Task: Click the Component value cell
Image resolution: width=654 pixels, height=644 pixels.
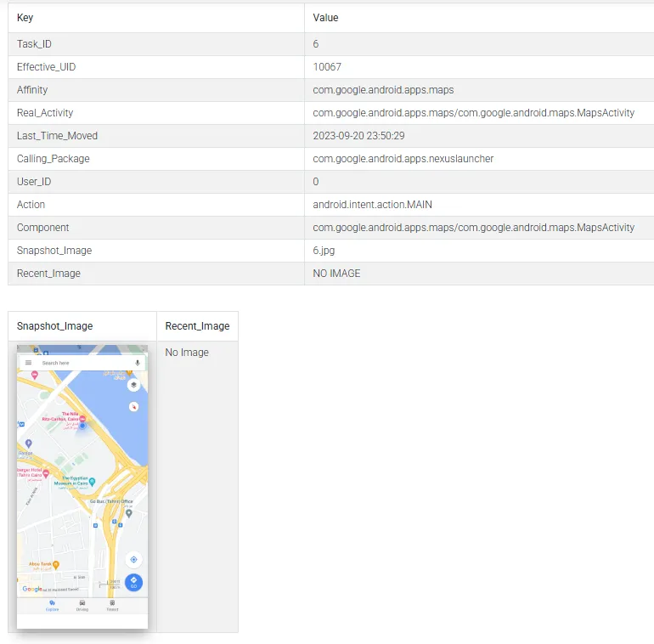Action: 479,228
